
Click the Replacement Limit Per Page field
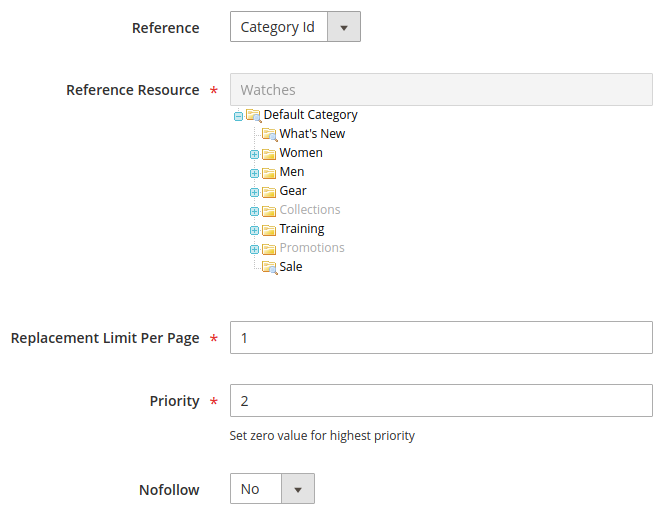(441, 338)
